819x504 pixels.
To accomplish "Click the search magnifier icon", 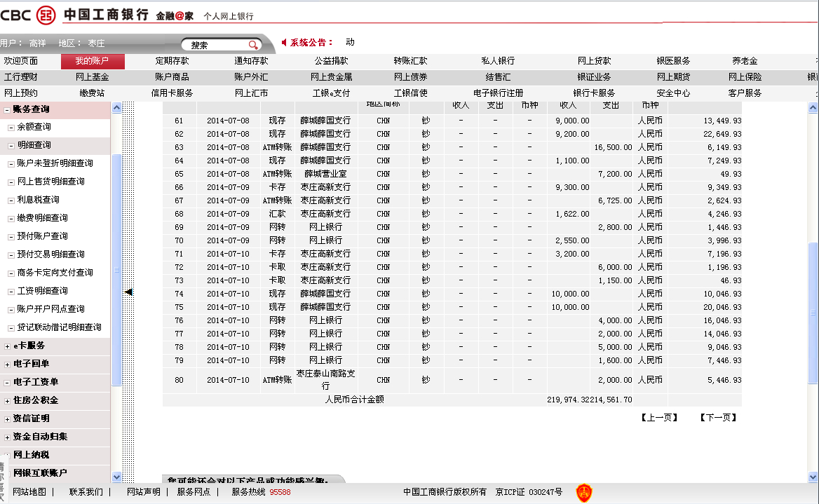I will (253, 45).
